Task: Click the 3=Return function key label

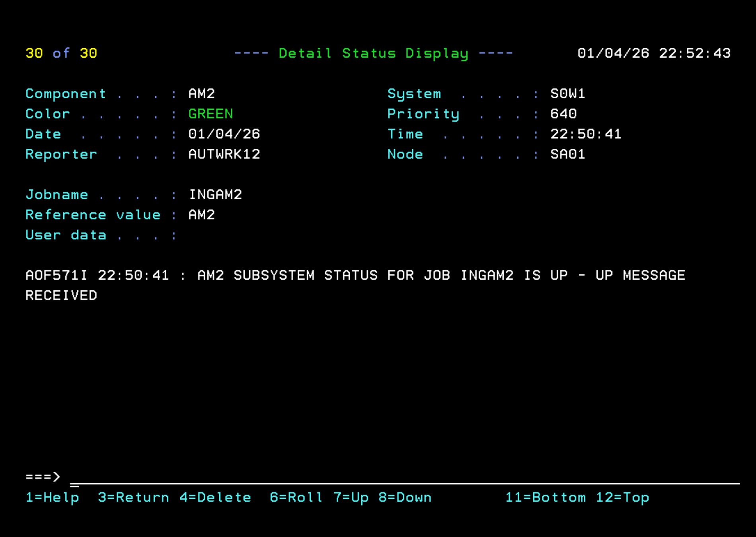Action: 134,497
